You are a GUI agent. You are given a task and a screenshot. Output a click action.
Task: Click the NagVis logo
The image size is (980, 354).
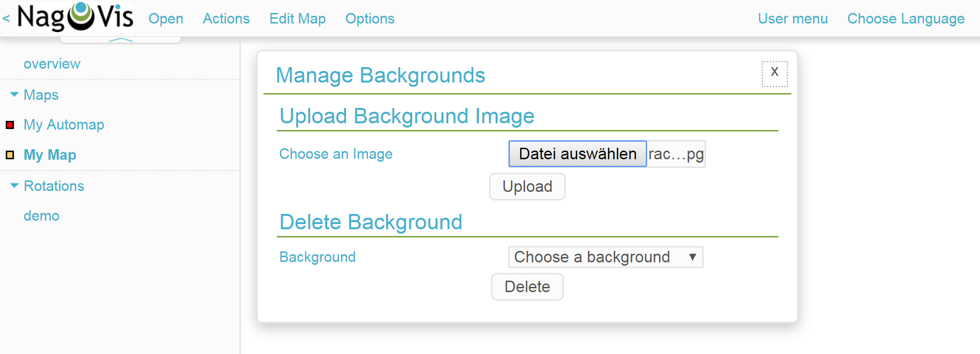tap(75, 17)
